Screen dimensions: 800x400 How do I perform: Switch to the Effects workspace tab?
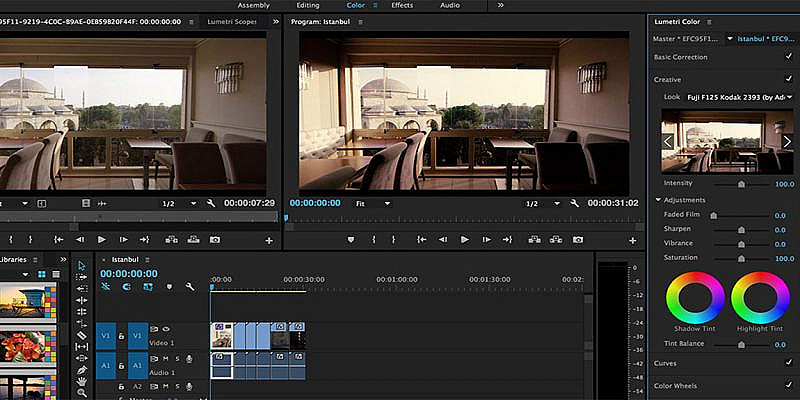402,5
